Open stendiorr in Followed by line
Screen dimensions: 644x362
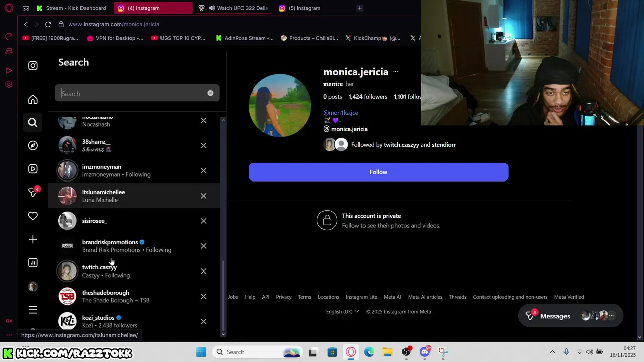tap(444, 145)
